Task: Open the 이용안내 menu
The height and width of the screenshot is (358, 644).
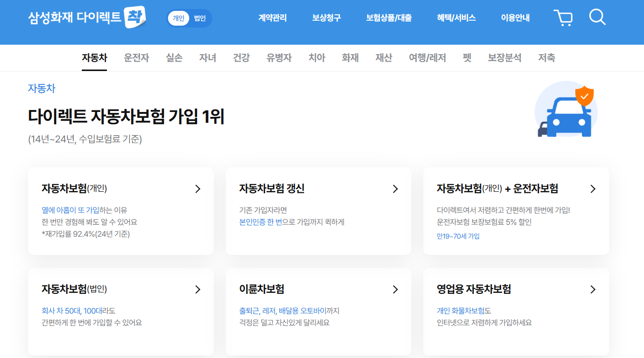Action: pyautogui.click(x=515, y=18)
